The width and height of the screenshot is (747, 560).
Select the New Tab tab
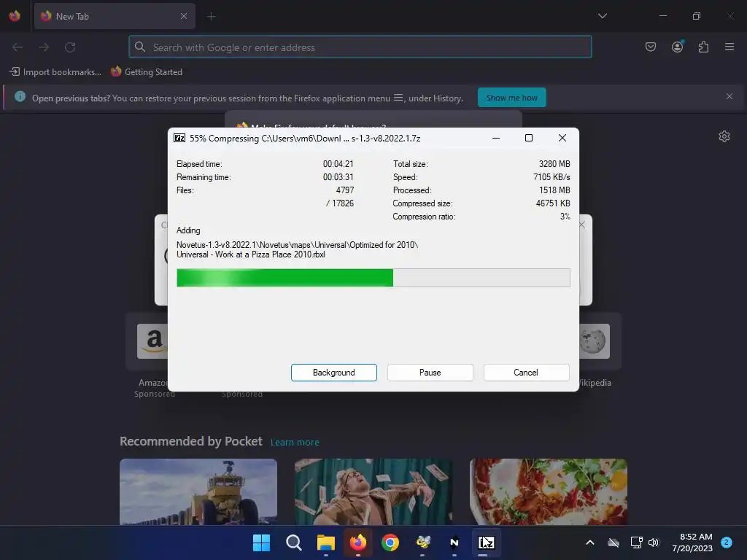[115, 16]
